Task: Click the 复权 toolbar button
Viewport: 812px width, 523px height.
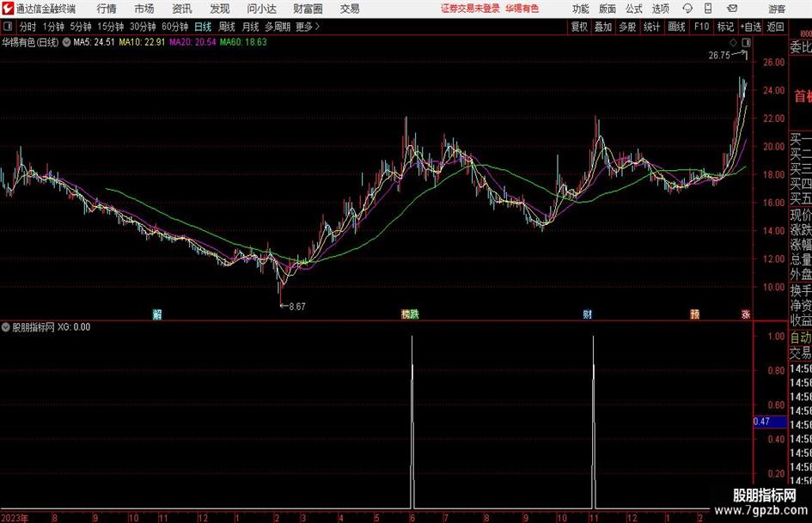Action: click(579, 27)
